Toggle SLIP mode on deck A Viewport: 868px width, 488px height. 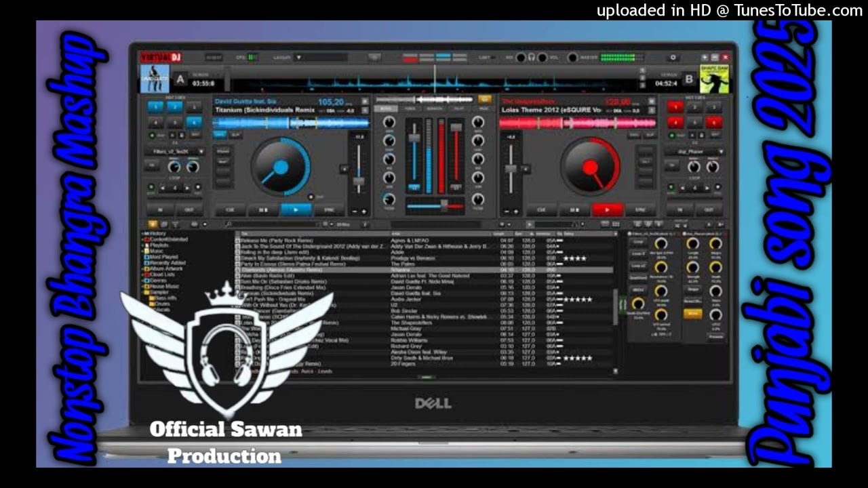click(x=235, y=135)
